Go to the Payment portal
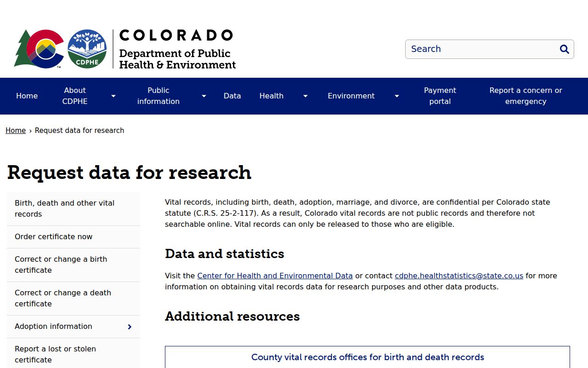The width and height of the screenshot is (588, 368). 440,96
